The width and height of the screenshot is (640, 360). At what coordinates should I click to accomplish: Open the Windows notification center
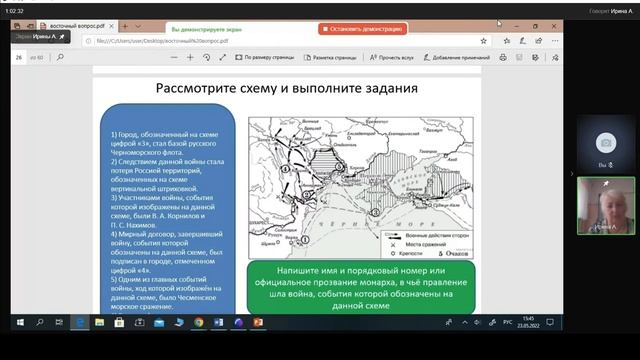pyautogui.click(x=550, y=322)
